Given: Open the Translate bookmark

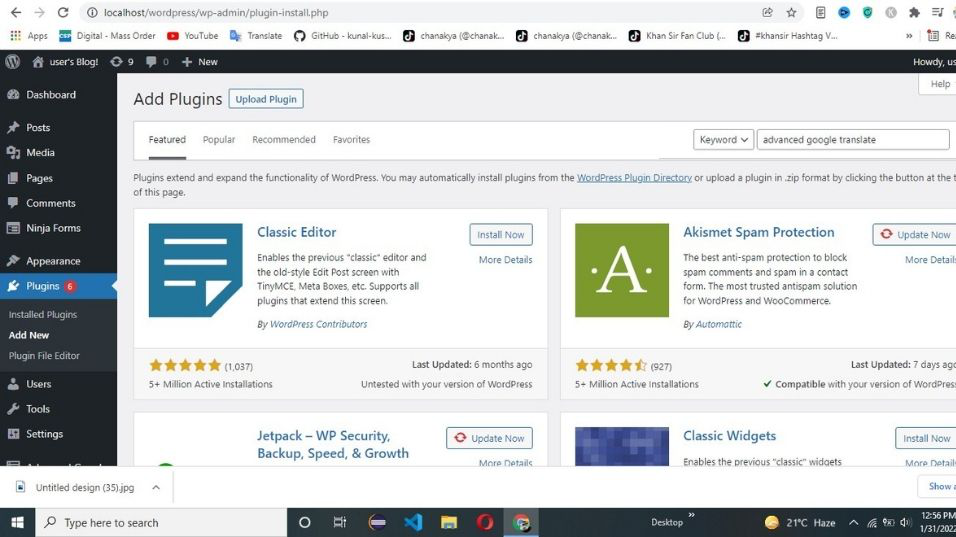Looking at the screenshot, I should [256, 36].
